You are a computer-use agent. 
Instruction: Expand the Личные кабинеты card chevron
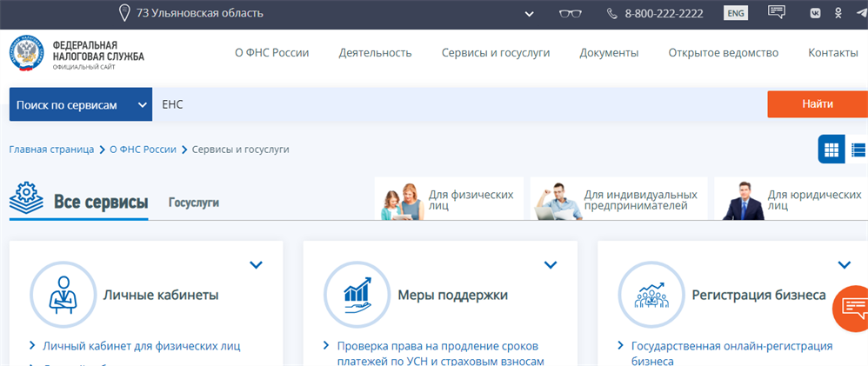pyautogui.click(x=256, y=265)
